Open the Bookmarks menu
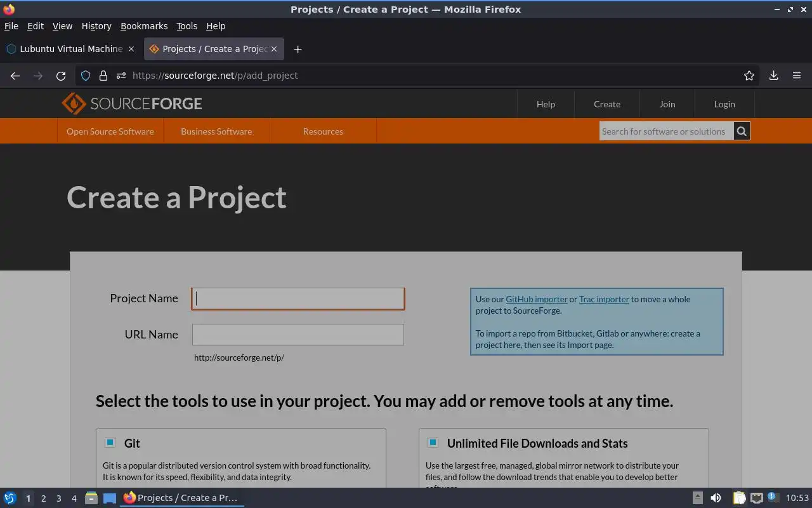 144,26
